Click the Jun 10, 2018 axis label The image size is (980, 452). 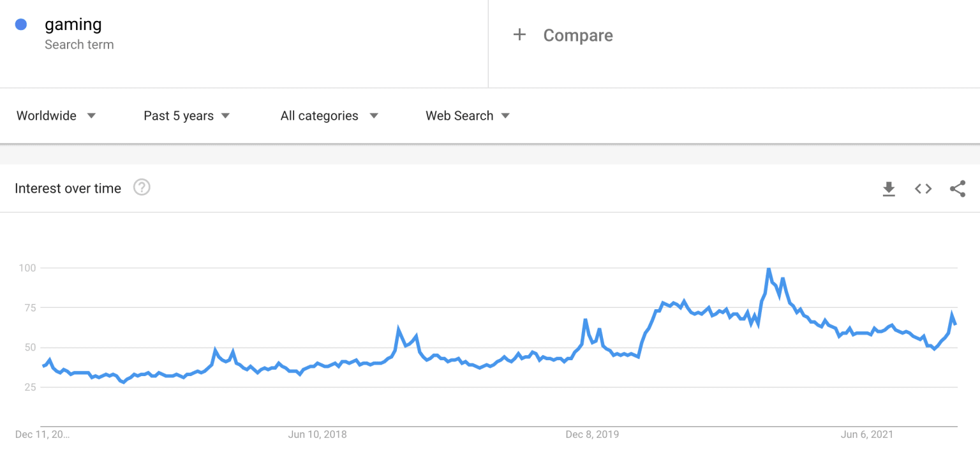317,434
